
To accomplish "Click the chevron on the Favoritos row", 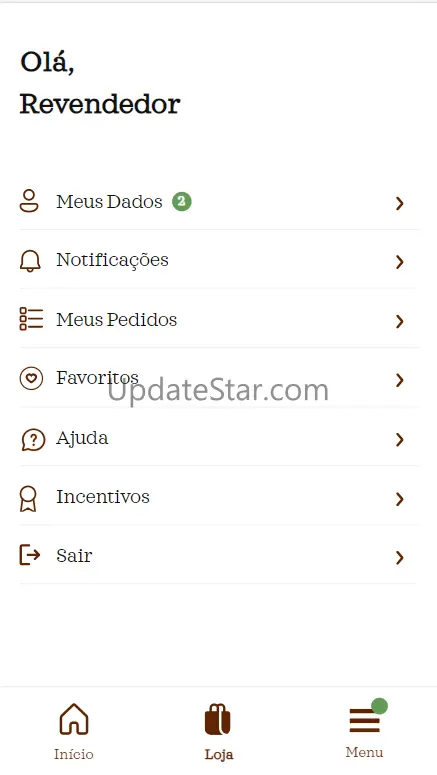I will click(400, 380).
